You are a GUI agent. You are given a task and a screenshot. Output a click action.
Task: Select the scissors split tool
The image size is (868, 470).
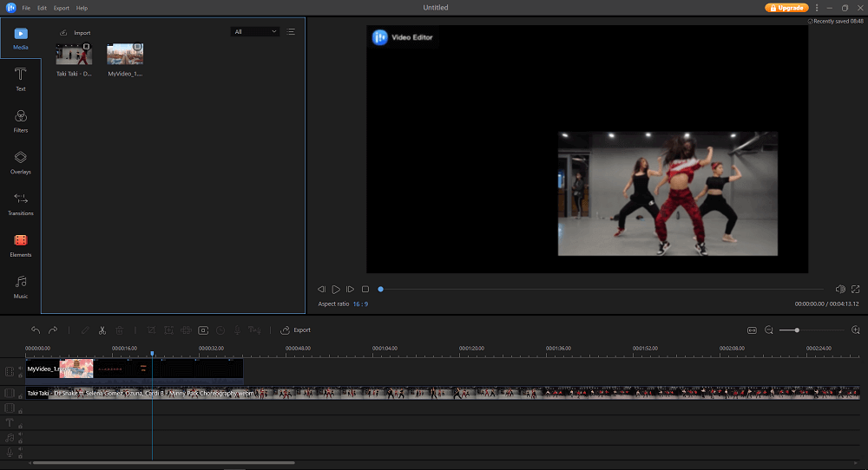[102, 330]
